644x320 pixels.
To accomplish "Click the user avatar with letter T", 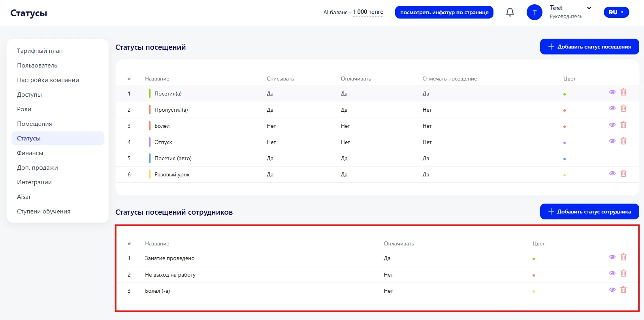I will click(x=535, y=13).
